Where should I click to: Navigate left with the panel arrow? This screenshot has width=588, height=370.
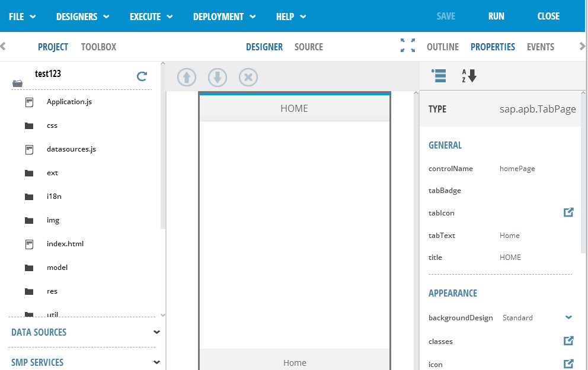point(3,46)
